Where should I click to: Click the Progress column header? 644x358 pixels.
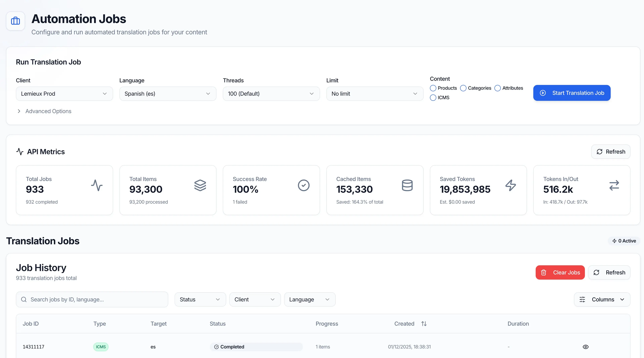327,324
